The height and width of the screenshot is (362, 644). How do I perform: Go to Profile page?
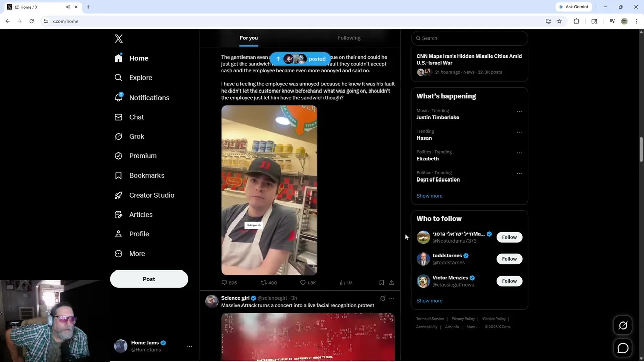click(x=132, y=234)
